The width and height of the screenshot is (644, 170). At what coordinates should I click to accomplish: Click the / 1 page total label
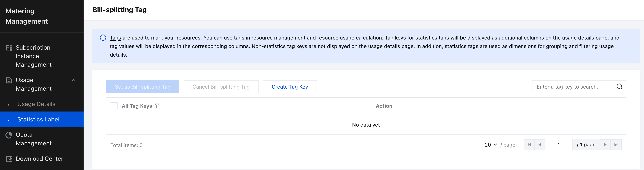pyautogui.click(x=586, y=145)
